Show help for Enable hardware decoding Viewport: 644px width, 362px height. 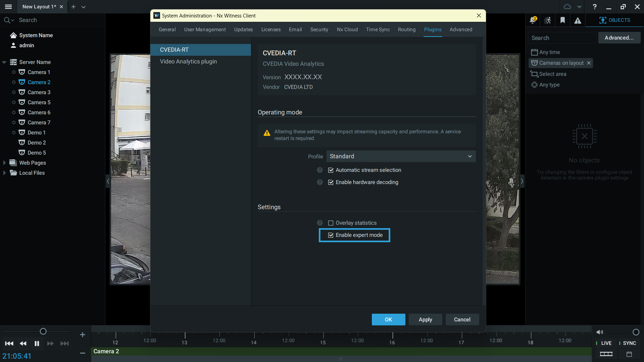tap(320, 182)
